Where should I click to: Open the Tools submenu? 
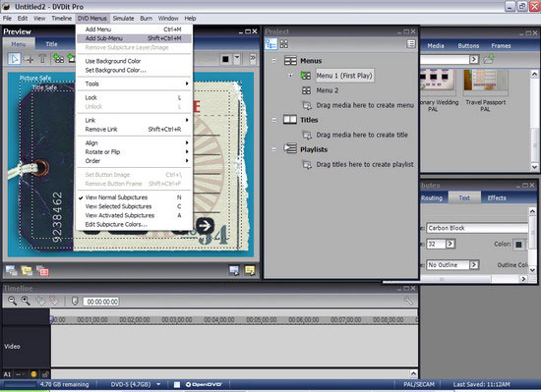coord(134,84)
